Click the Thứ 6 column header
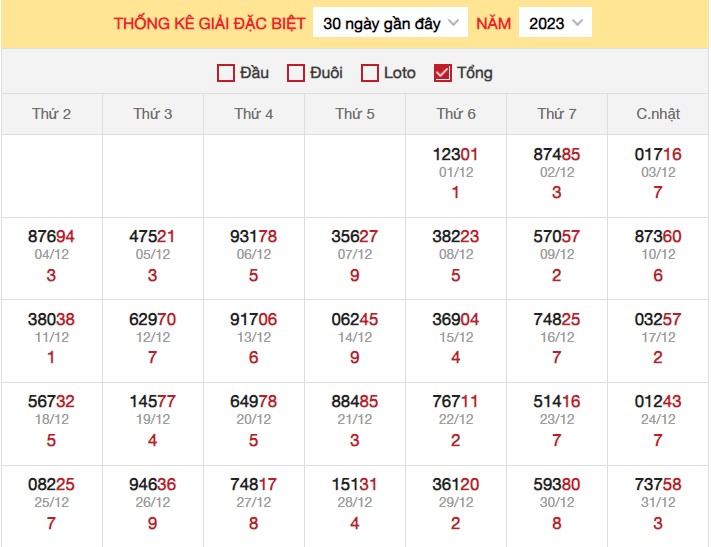711x547 pixels. pyautogui.click(x=456, y=114)
